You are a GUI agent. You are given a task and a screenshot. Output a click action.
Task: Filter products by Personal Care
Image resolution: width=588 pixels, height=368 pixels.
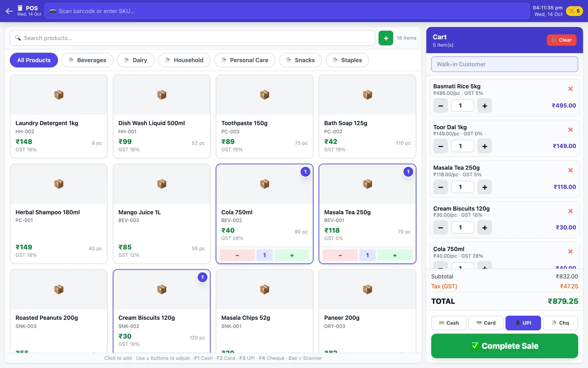coord(245,60)
